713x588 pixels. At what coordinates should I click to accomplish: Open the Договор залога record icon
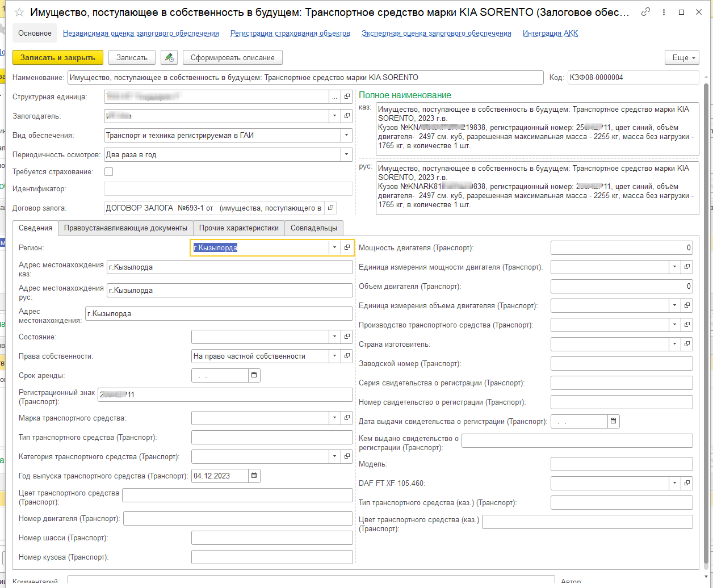click(x=332, y=208)
